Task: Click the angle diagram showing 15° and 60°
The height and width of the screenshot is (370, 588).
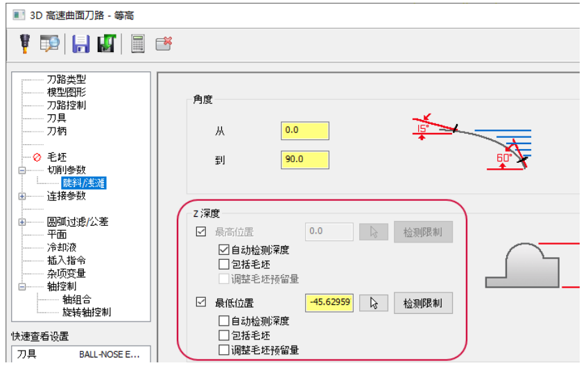Action: [x=473, y=143]
